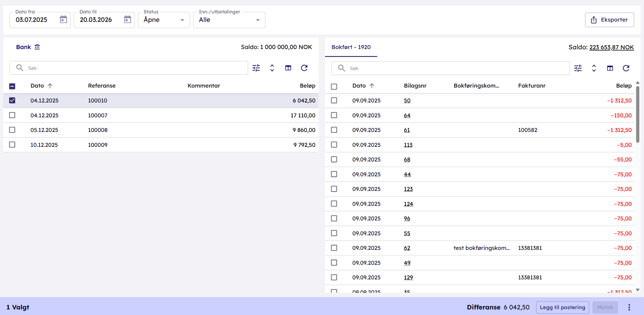The image size is (644, 315).
Task: Open the Dato til calendar picker
Action: [127, 20]
